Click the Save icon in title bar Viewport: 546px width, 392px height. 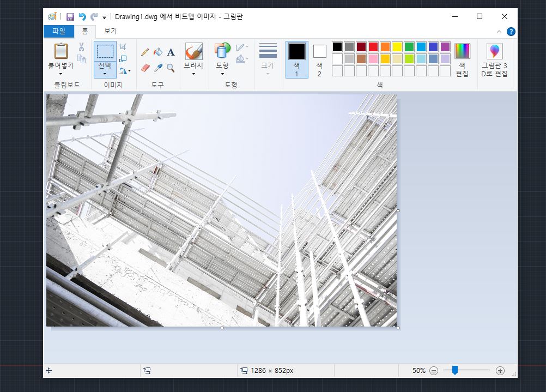(x=70, y=17)
